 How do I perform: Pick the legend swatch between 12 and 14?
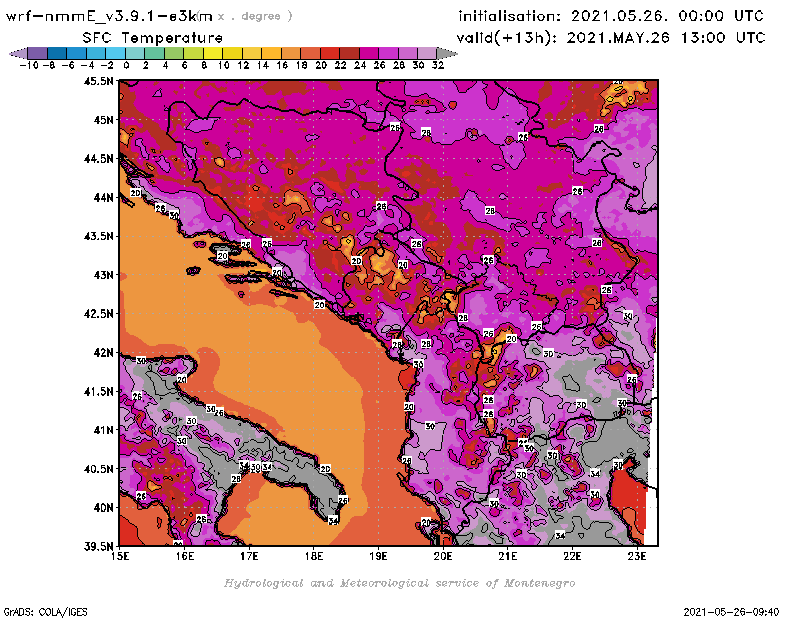(252, 54)
